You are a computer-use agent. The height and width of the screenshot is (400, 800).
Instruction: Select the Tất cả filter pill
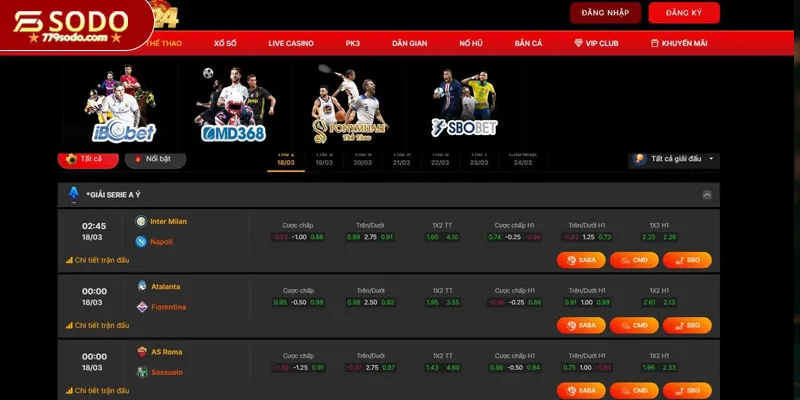click(x=88, y=159)
